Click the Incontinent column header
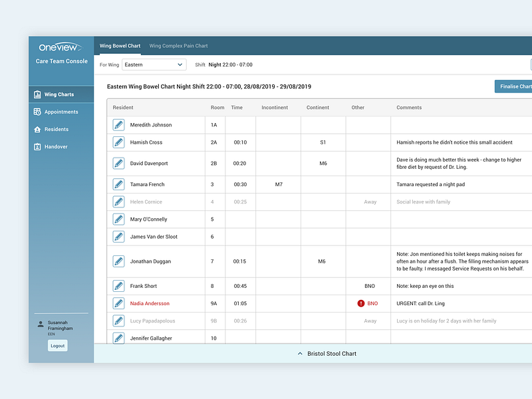This screenshot has width=532, height=399. pos(275,108)
